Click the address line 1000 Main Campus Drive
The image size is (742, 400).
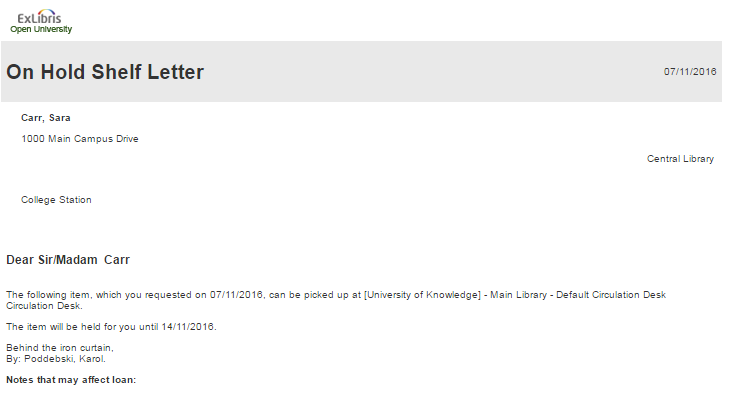(x=80, y=139)
